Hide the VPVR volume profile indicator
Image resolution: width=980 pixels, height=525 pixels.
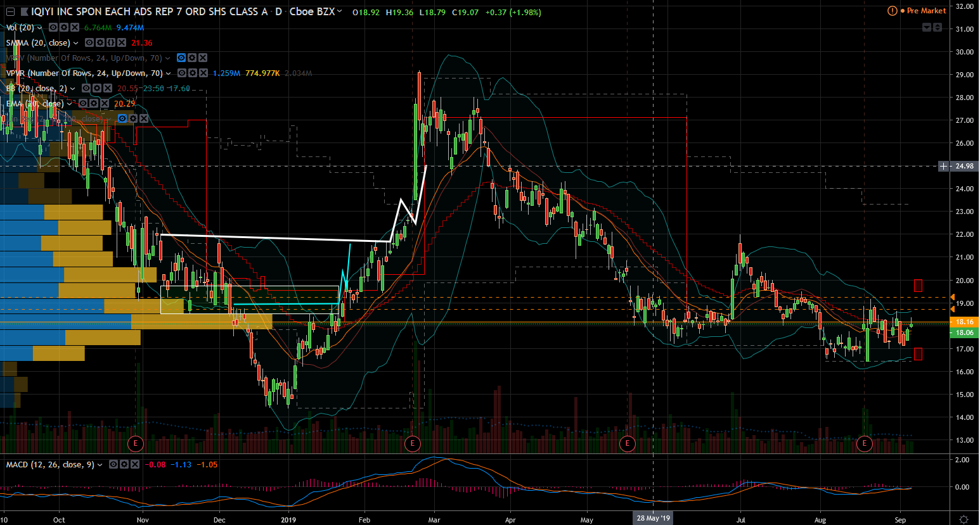pyautogui.click(x=182, y=73)
